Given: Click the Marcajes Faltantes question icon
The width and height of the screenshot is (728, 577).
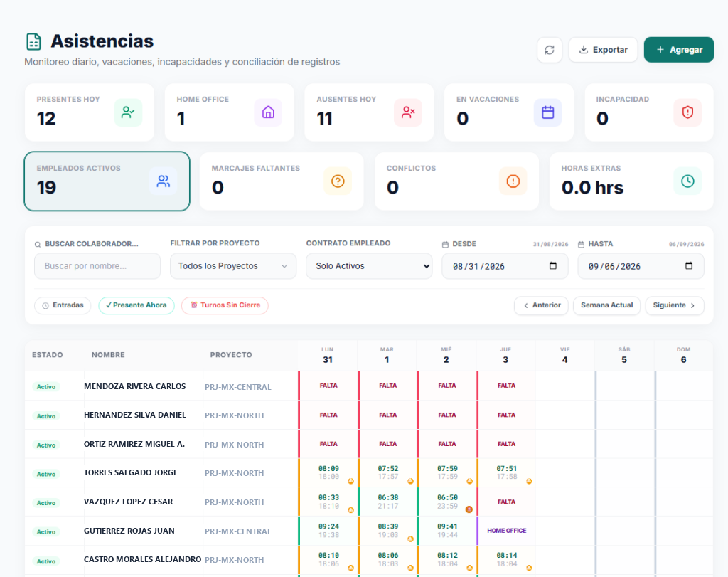Looking at the screenshot, I should click(338, 181).
